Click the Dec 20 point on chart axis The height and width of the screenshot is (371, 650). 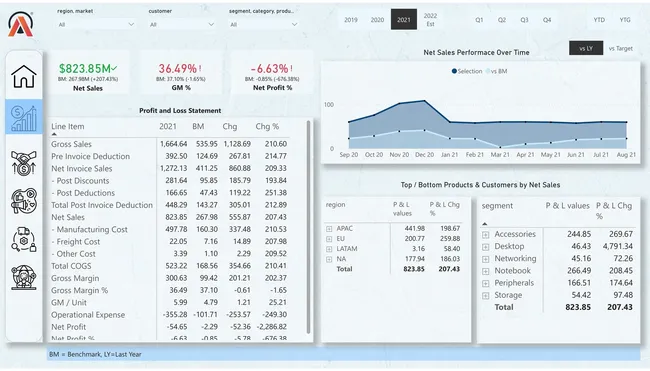click(x=424, y=155)
